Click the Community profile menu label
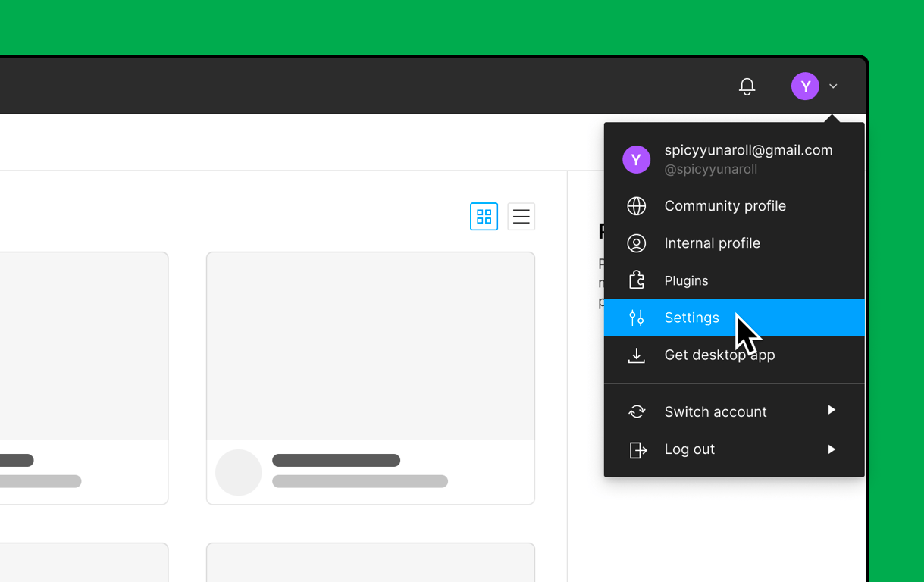 pos(725,206)
